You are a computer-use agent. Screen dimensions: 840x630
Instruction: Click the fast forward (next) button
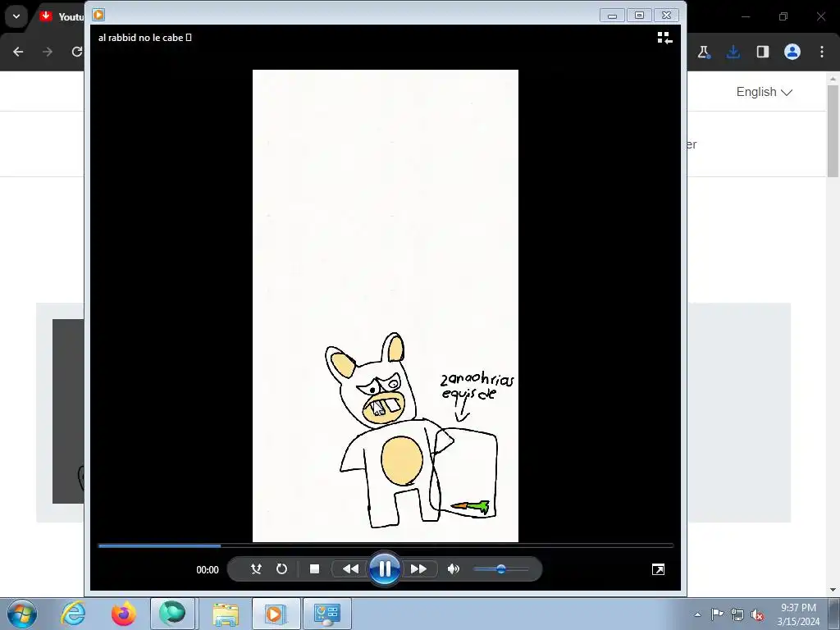pyautogui.click(x=419, y=569)
